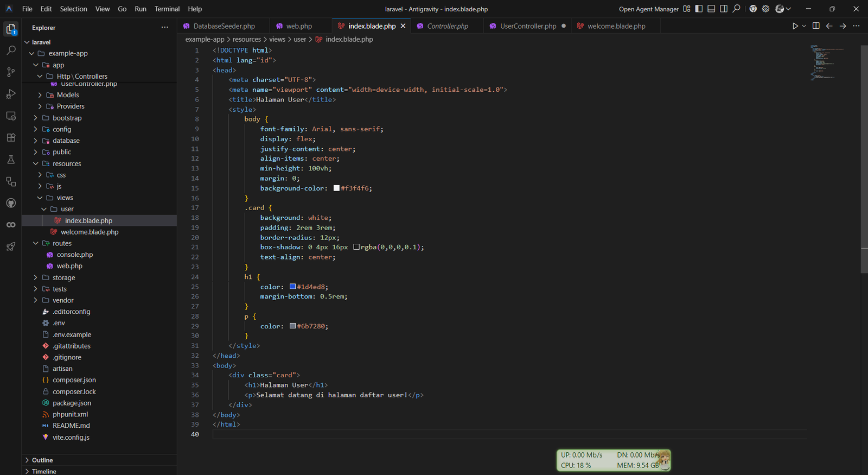Open editor More Actions ellipsis

pyautogui.click(x=856, y=26)
